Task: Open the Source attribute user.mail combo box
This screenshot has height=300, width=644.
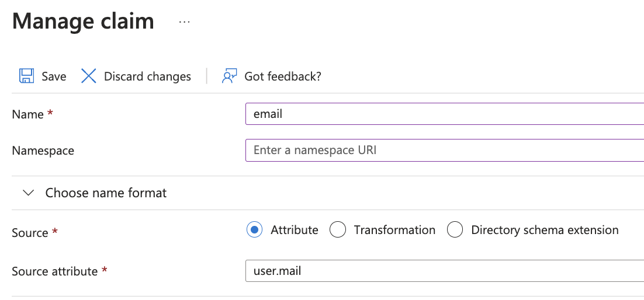Action: tap(444, 271)
